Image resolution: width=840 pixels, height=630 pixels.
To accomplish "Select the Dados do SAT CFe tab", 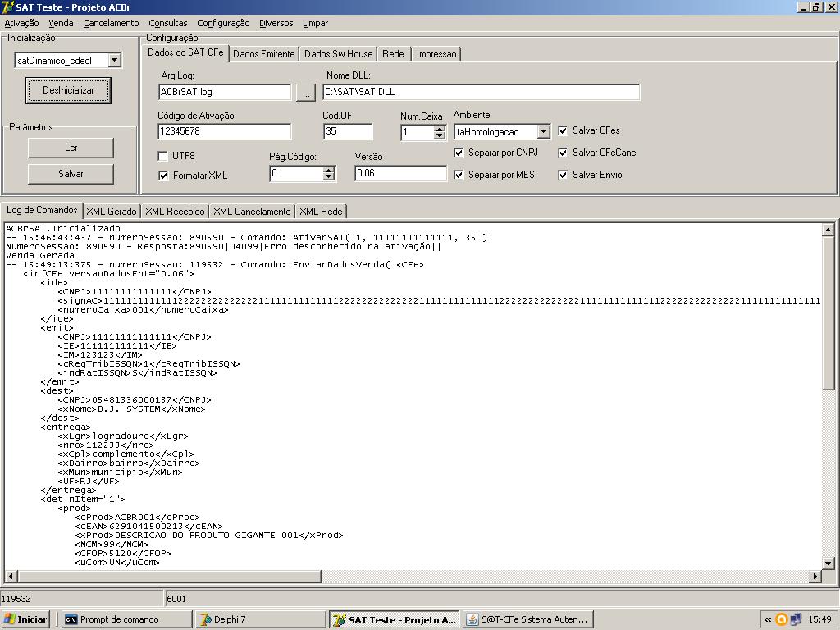I will tap(185, 52).
